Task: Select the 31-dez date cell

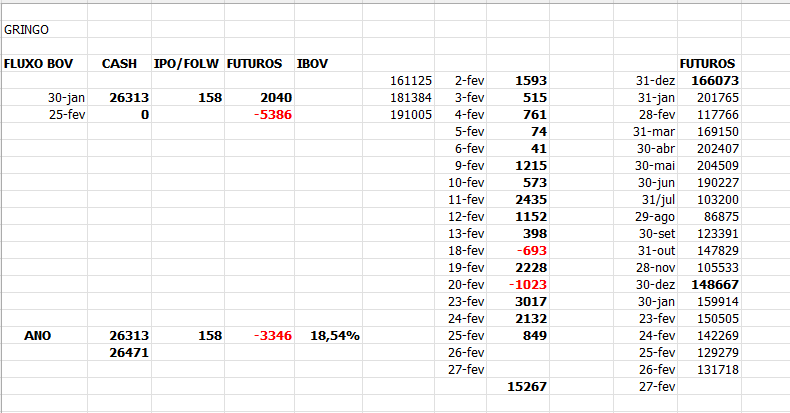Action: click(645, 81)
